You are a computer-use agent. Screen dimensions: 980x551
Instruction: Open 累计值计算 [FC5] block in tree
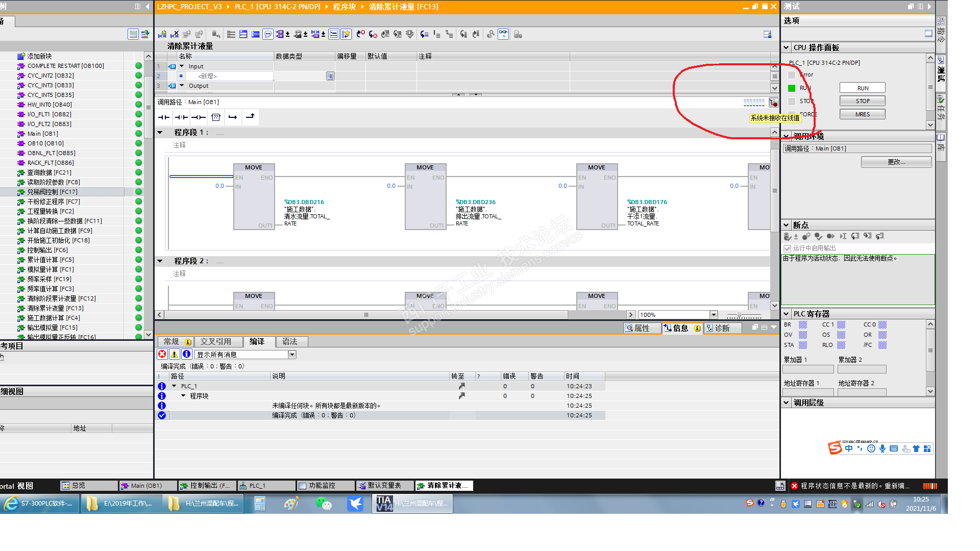click(x=50, y=260)
